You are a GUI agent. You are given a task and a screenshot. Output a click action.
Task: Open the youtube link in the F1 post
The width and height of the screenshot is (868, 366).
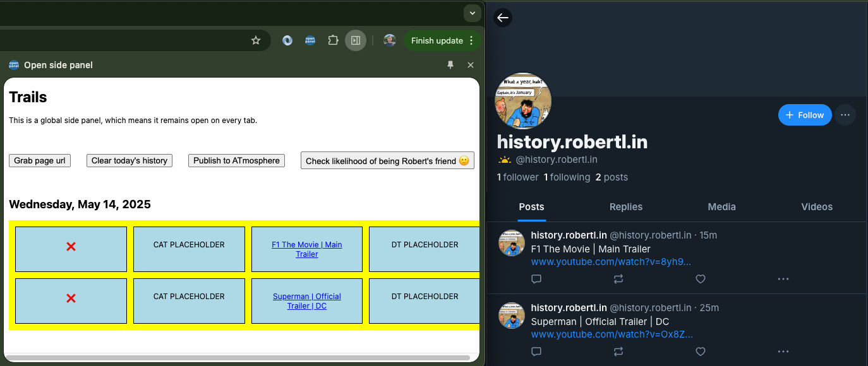coord(611,262)
